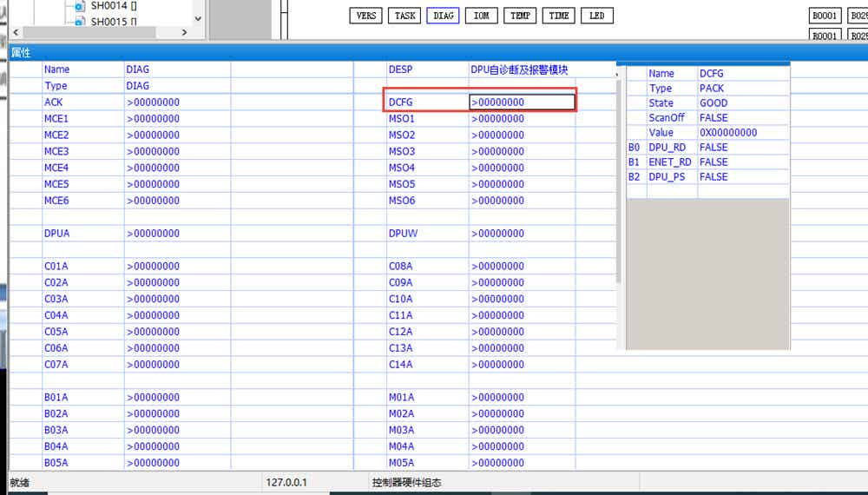The height and width of the screenshot is (495, 868).
Task: Select the B04A parameter name
Action: [56, 446]
